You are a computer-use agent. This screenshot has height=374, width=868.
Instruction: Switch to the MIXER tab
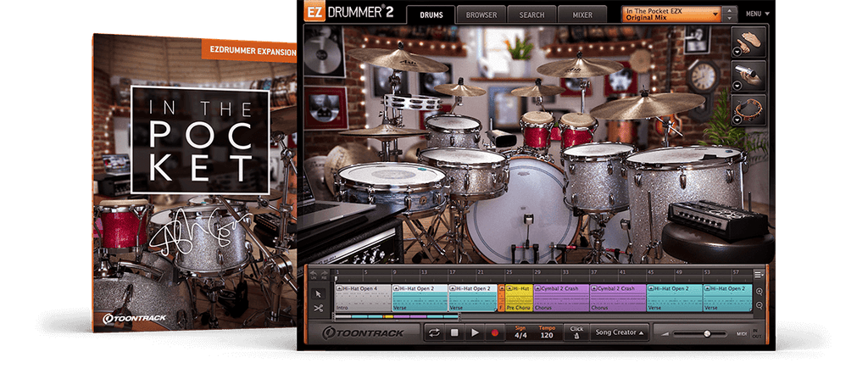pyautogui.click(x=581, y=15)
